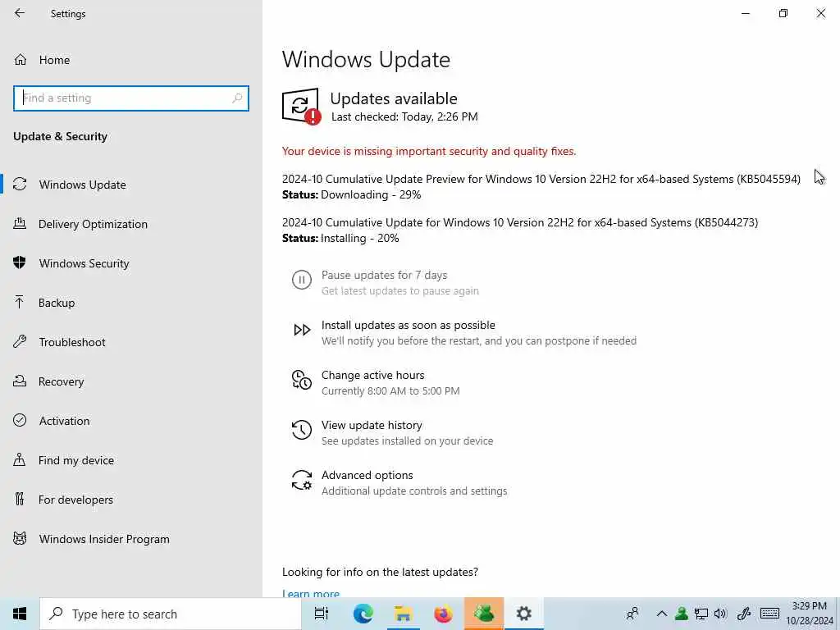This screenshot has height=630, width=840.
Task: Click the Recovery icon in sidebar
Action: (x=20, y=381)
